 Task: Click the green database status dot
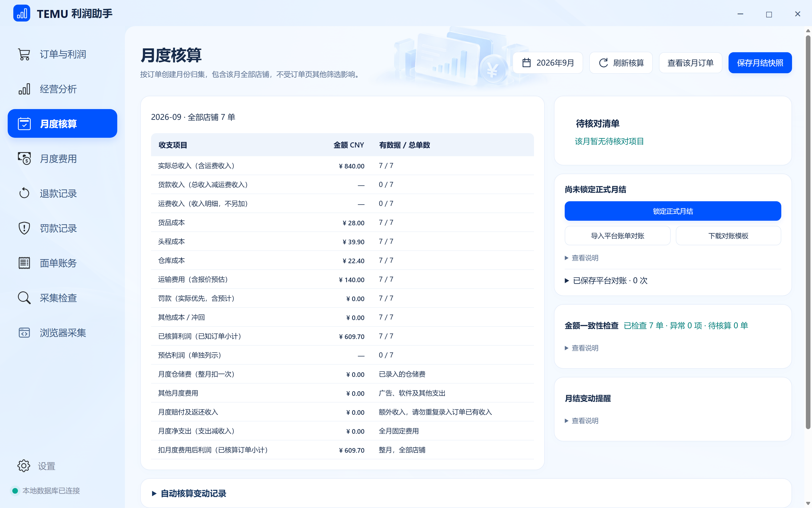[x=15, y=491]
